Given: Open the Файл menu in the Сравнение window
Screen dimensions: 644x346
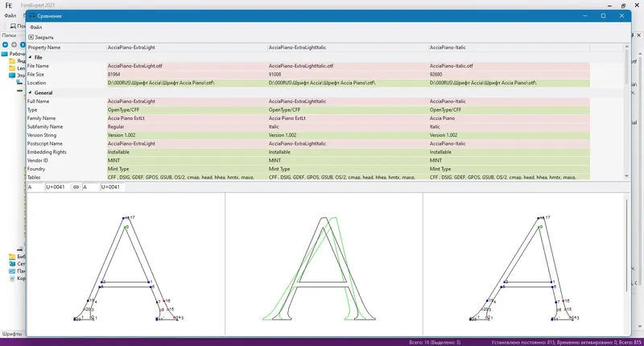Looking at the screenshot, I should 36,27.
